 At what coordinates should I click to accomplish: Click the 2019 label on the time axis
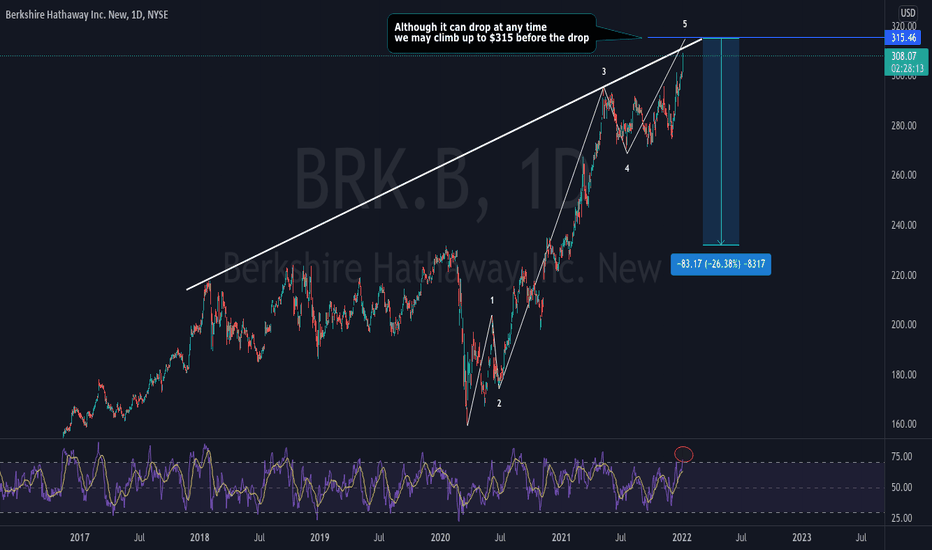(320, 538)
